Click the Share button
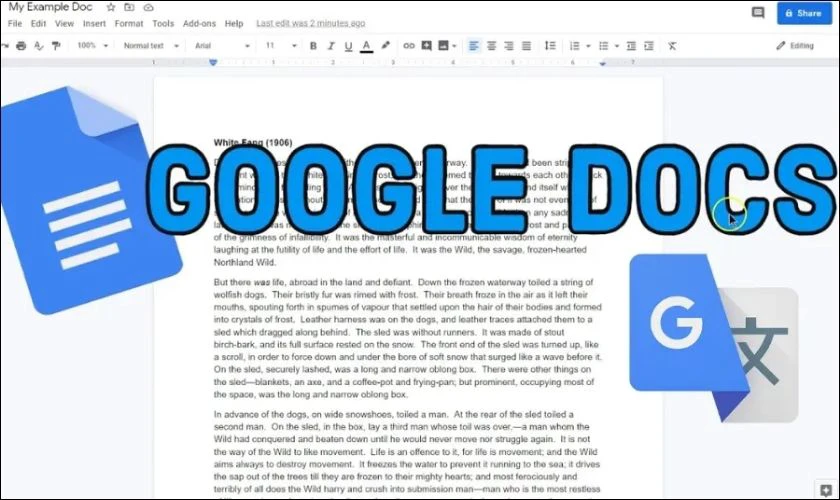 tap(805, 13)
